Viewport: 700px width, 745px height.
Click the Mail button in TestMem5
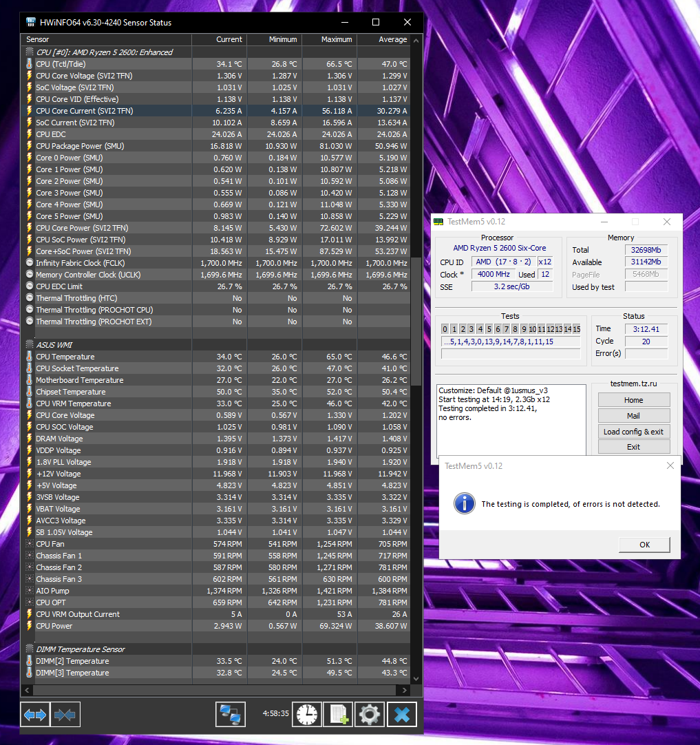(634, 416)
